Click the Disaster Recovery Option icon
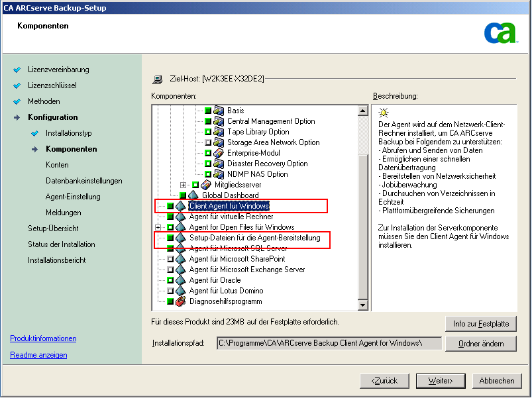The image size is (532, 400). (x=219, y=164)
